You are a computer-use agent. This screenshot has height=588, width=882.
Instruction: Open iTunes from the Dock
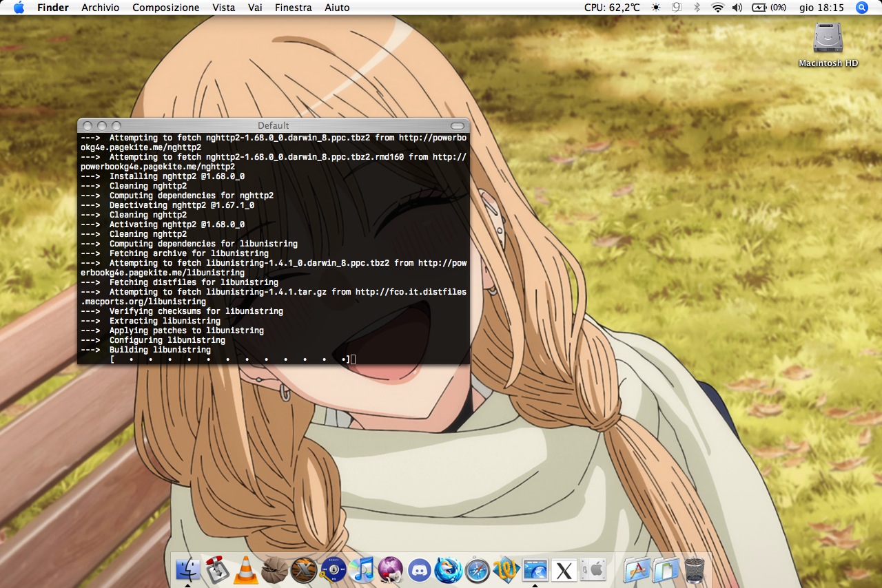pyautogui.click(x=361, y=570)
